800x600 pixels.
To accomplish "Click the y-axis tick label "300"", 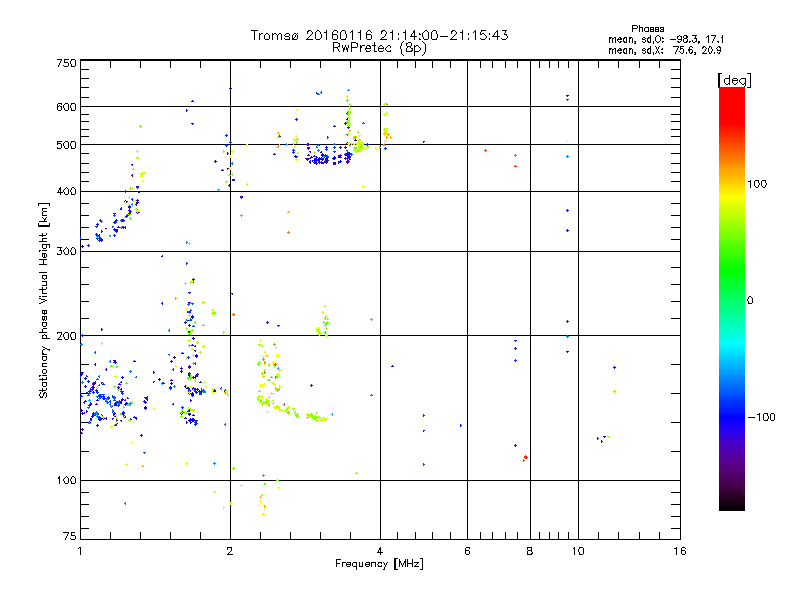I will coord(66,252).
